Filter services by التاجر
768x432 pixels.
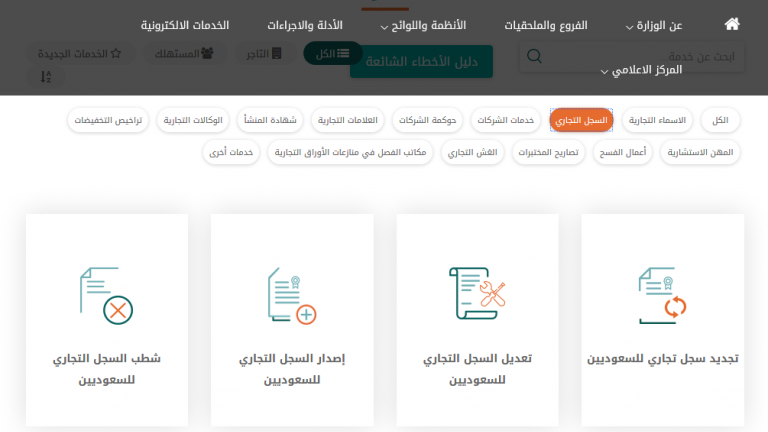pyautogui.click(x=264, y=53)
